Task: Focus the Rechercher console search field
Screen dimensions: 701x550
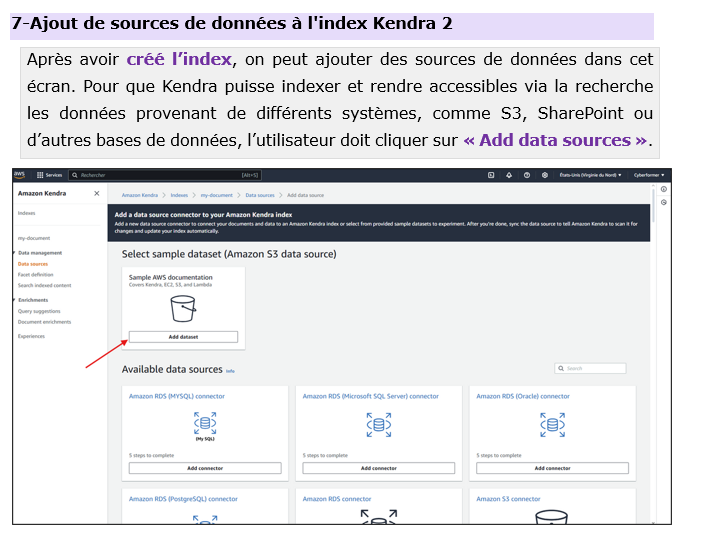Action: [165, 175]
